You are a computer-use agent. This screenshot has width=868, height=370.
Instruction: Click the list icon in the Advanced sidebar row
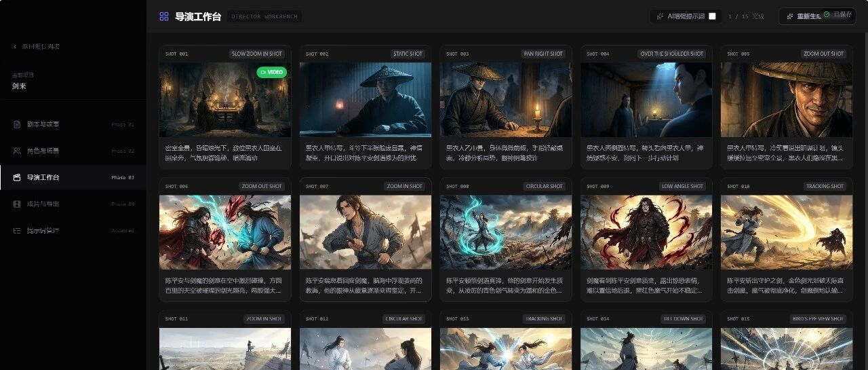tap(17, 230)
